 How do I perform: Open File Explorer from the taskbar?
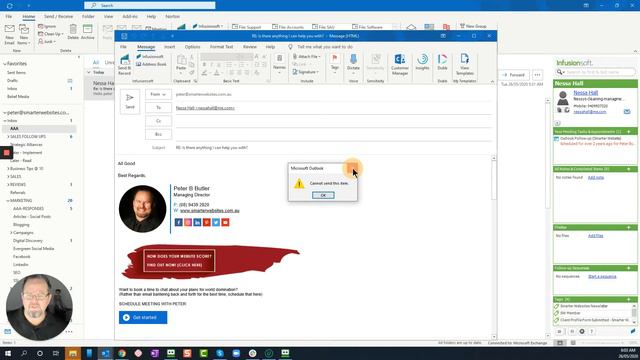click(73, 353)
